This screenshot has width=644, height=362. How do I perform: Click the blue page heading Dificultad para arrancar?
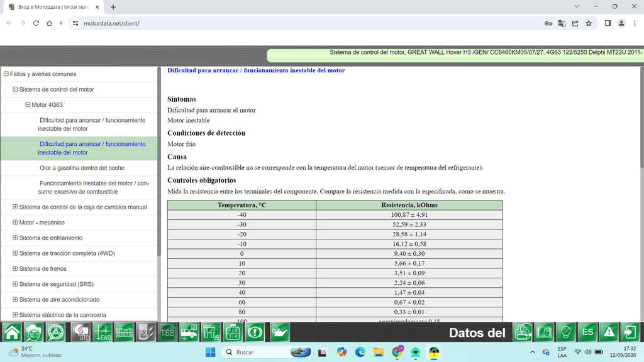point(256,70)
